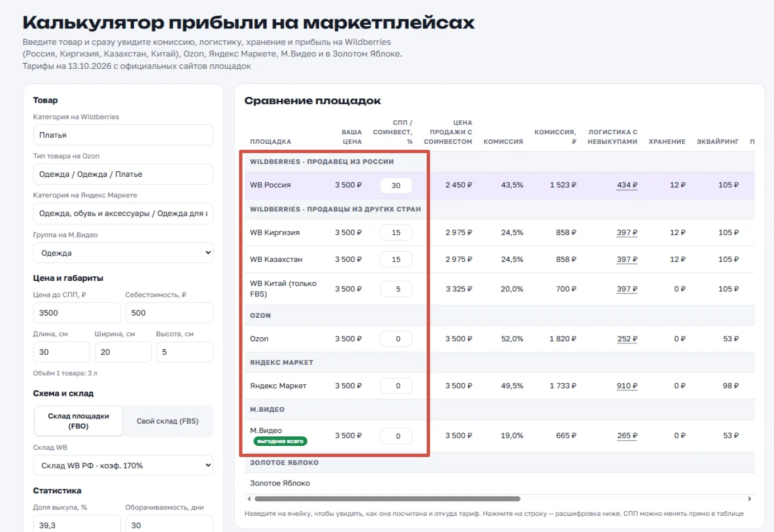Click the Ширина, см input
The height and width of the screenshot is (532, 774).
pyautogui.click(x=123, y=352)
